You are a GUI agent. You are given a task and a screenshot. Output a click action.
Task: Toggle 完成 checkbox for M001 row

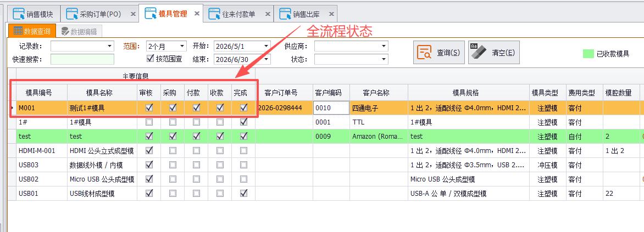pos(244,107)
